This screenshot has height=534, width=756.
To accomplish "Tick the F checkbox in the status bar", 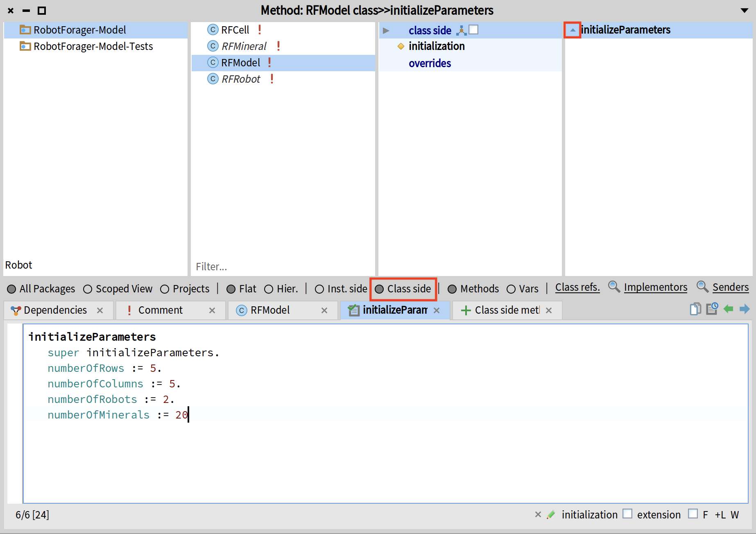I will [693, 514].
